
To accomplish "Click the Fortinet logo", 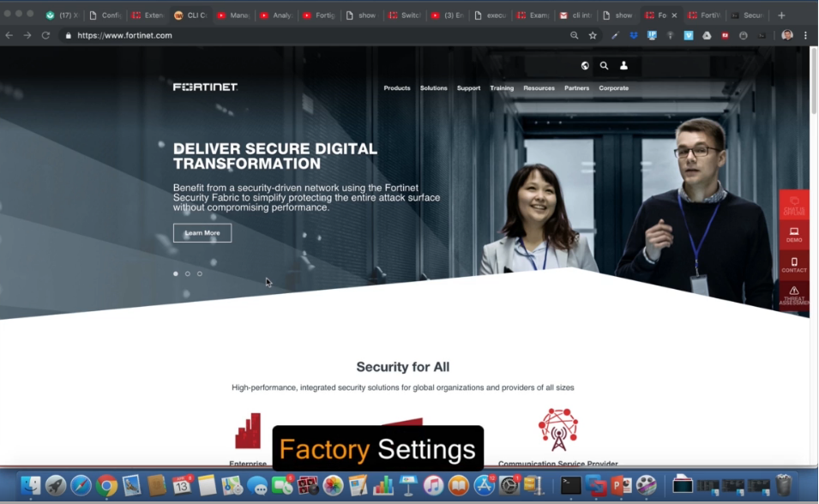I will [205, 87].
